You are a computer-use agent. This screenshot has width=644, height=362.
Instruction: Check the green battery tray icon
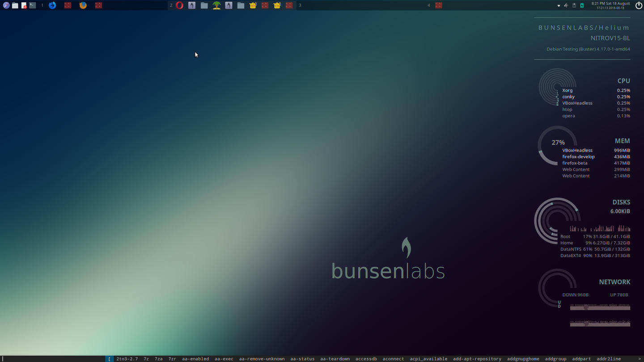point(582,5)
